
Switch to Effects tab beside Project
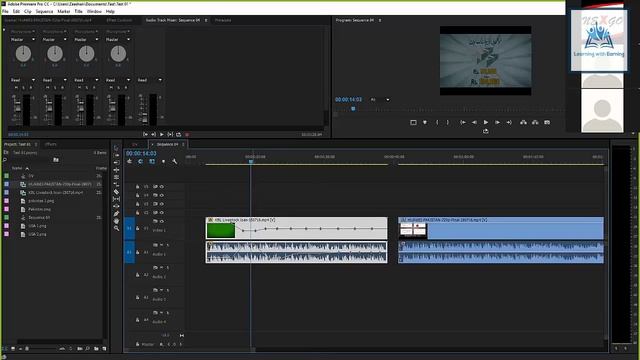point(51,144)
